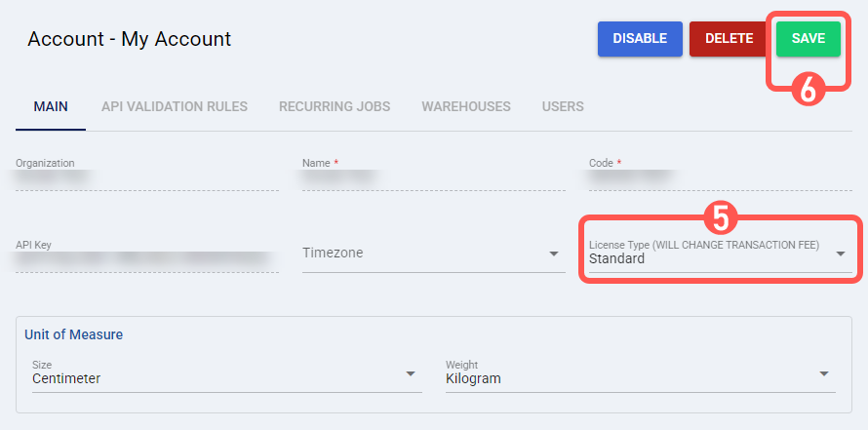Image resolution: width=868 pixels, height=430 pixels.
Task: Open the Weight unit dropdown showing Kilogram
Action: coord(641,374)
